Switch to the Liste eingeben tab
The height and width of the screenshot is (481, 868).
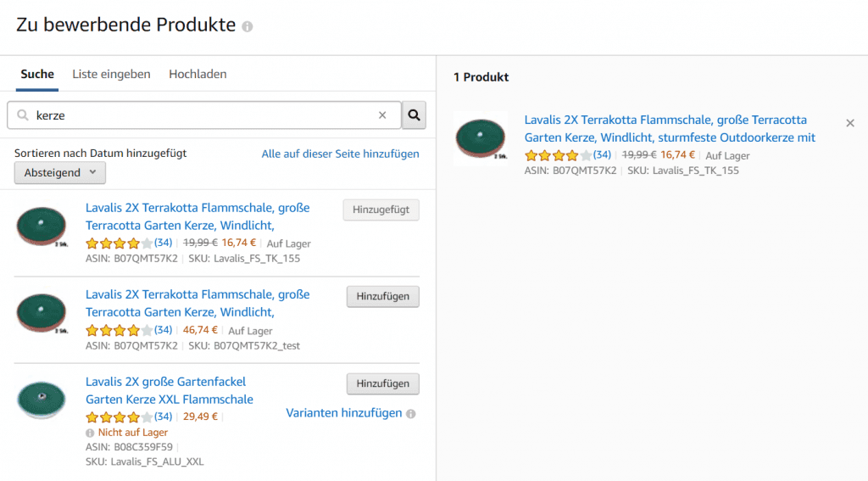click(x=111, y=75)
